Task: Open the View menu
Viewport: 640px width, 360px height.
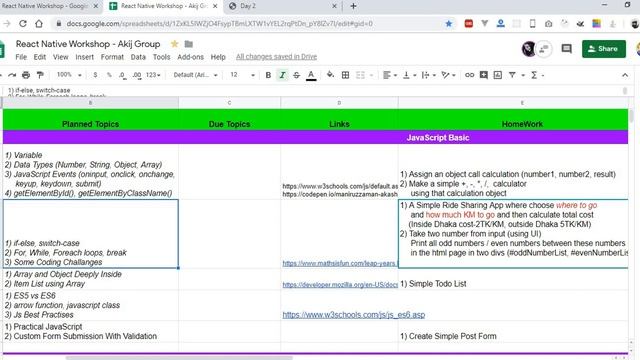Action: (60, 57)
